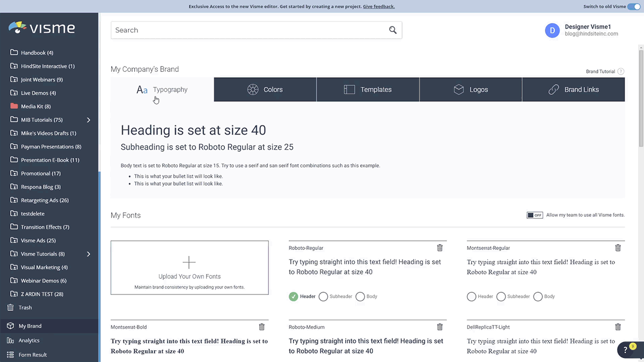Image resolution: width=644 pixels, height=362 pixels.
Task: Open the Trash in the sidebar
Action: click(24, 307)
